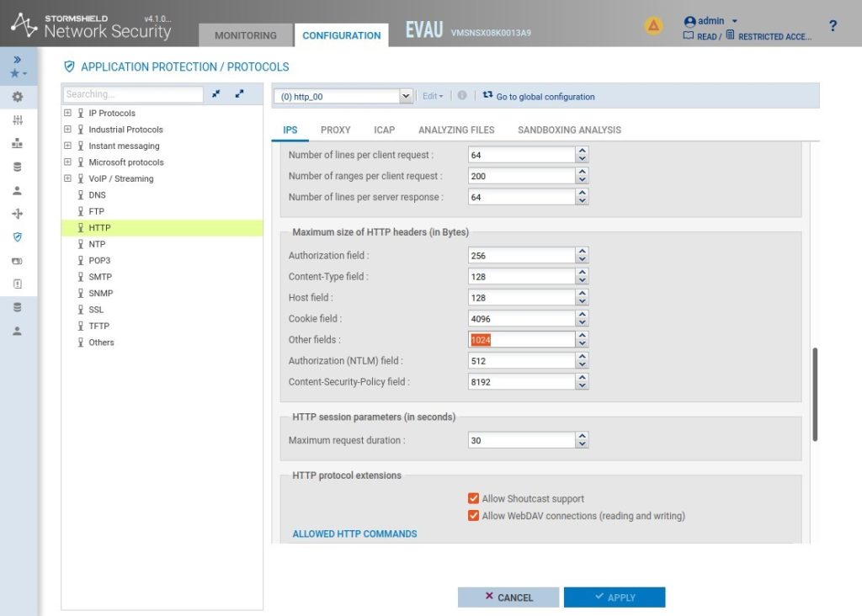862x616 pixels.
Task: Click the Cookie field value input
Action: 521,319
